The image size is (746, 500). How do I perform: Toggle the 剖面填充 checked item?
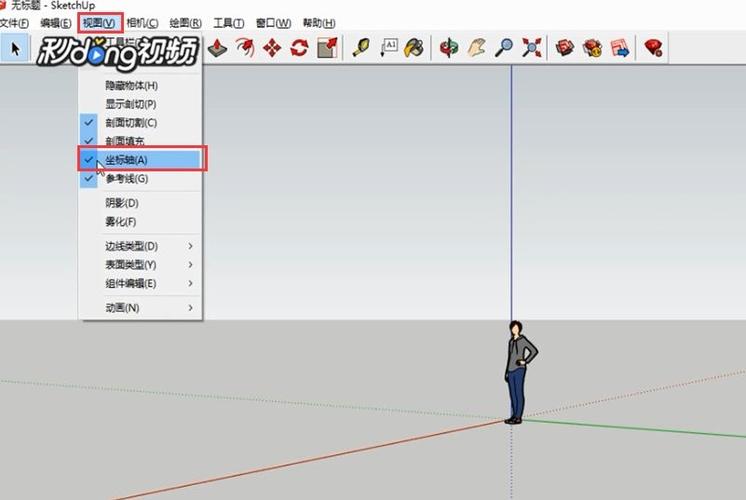141,141
